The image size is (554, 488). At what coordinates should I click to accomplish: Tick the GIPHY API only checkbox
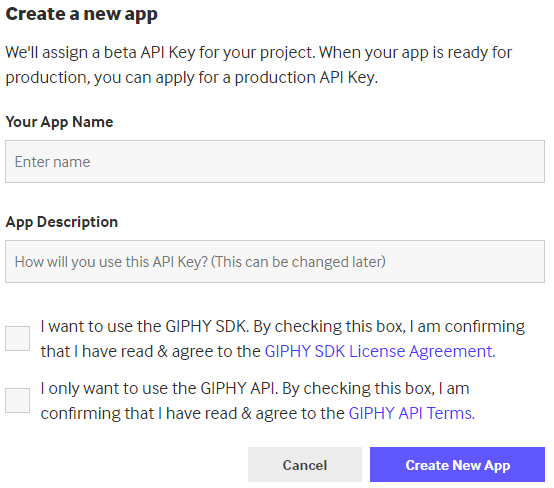point(17,400)
